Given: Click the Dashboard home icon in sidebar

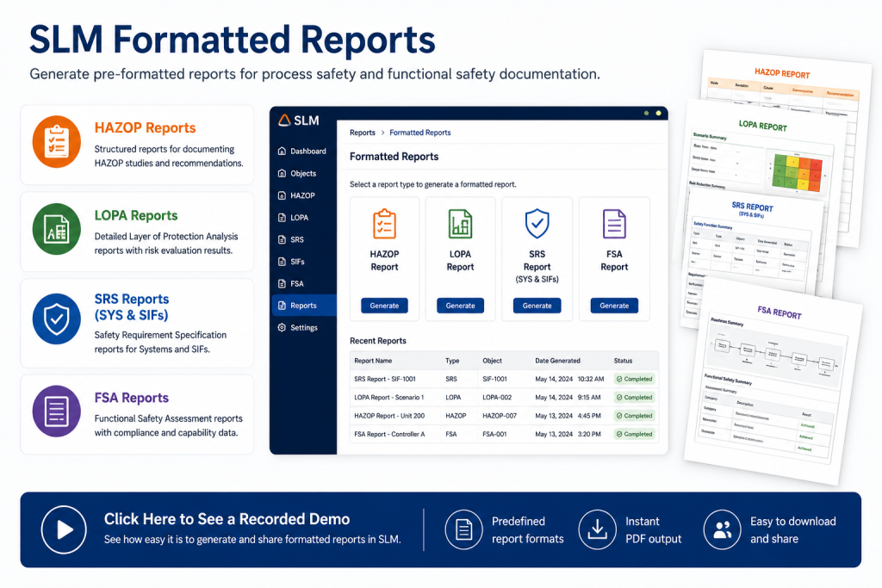Looking at the screenshot, I should 282,151.
